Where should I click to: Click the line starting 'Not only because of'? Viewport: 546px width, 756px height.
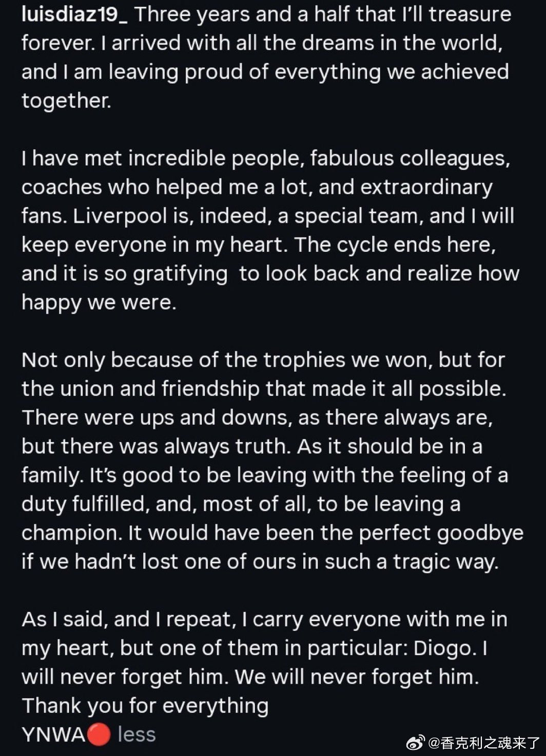point(263,361)
